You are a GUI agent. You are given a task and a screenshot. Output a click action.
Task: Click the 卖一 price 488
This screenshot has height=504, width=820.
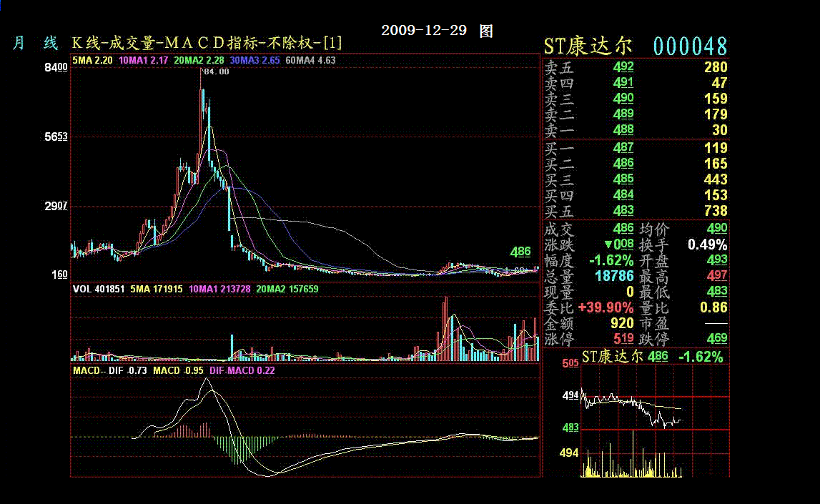[x=623, y=130]
